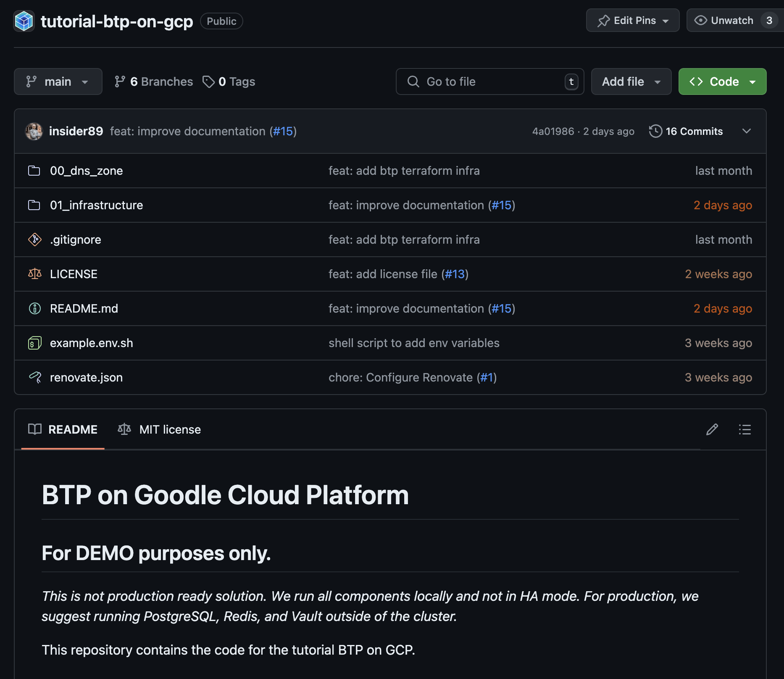
Task: Click the LICENSE scales icon
Action: coord(34,274)
